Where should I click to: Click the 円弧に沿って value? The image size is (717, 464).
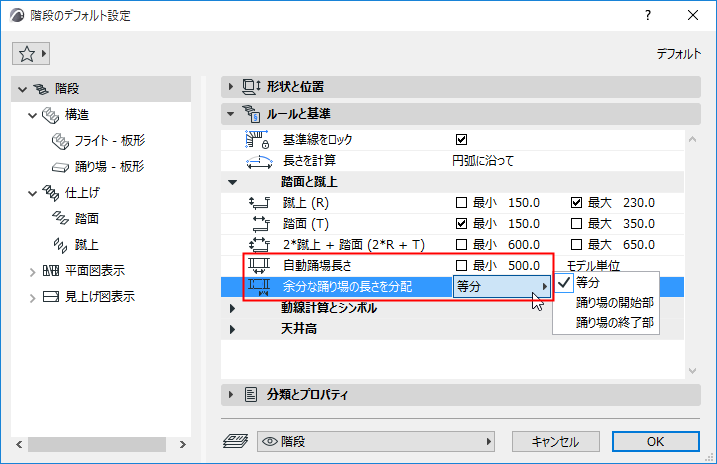(483, 161)
